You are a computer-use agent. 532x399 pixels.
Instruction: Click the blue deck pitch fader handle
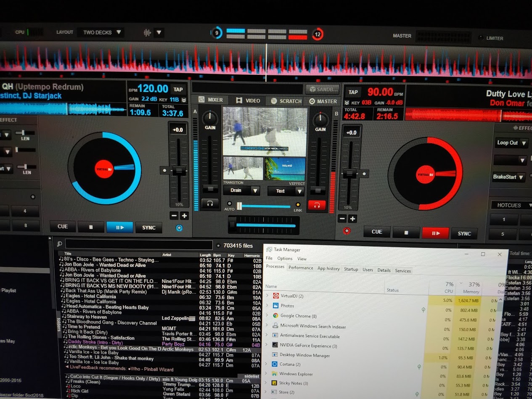click(179, 170)
